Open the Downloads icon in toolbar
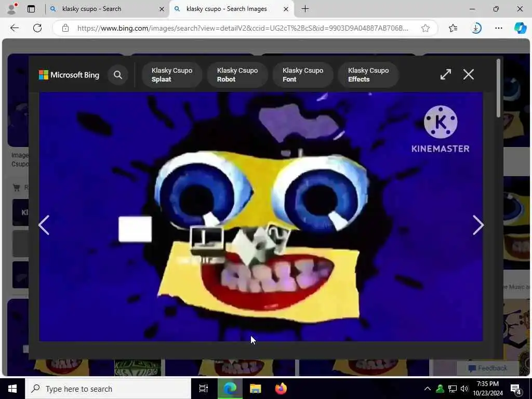 (x=476, y=28)
